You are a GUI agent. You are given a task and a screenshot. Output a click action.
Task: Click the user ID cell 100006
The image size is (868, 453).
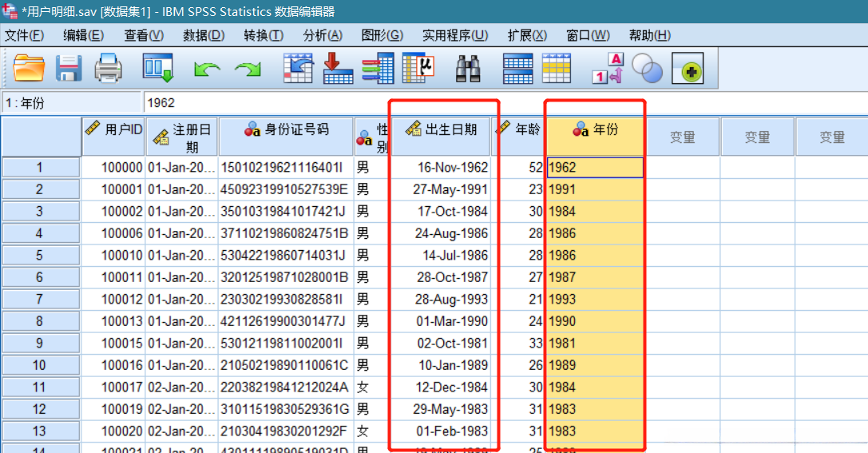(113, 233)
